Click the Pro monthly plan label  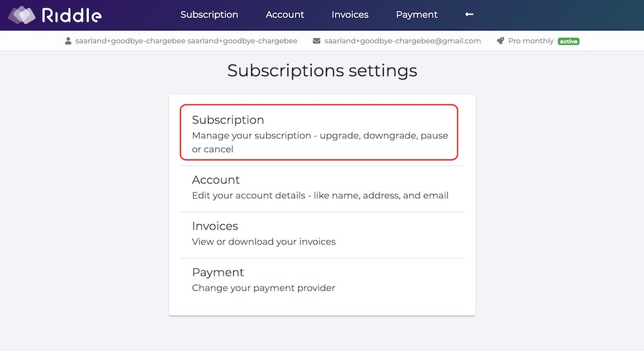pyautogui.click(x=531, y=41)
